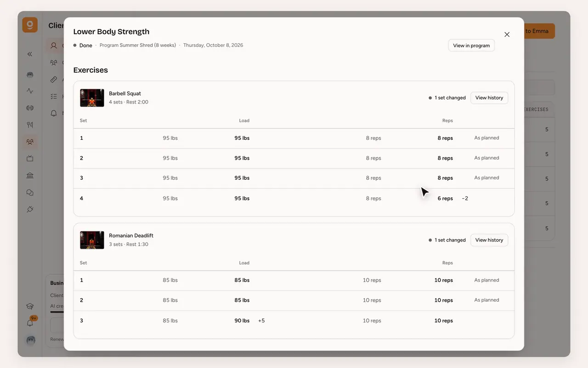This screenshot has height=368, width=588.
Task: Click the "Reps" column header for Romanian Deadlift
Action: (447, 263)
